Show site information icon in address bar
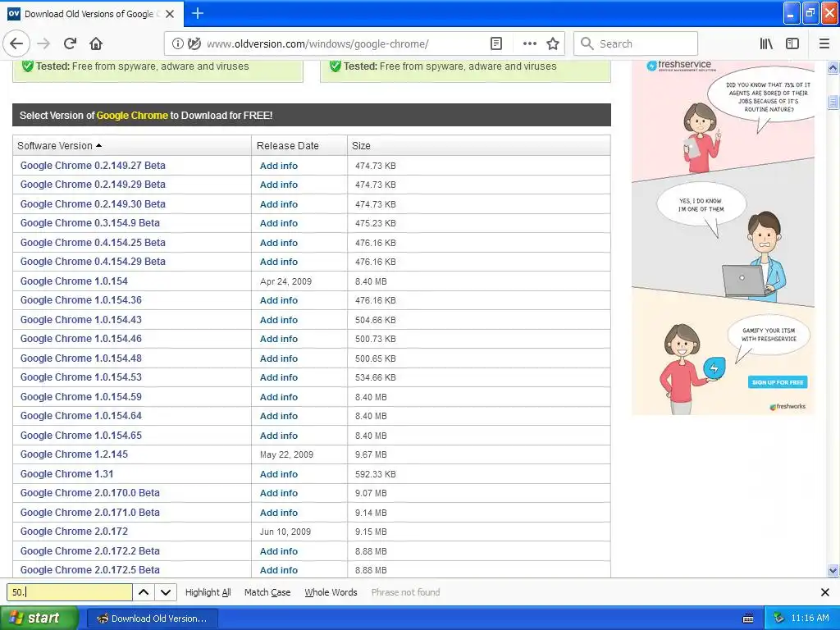 (177, 44)
